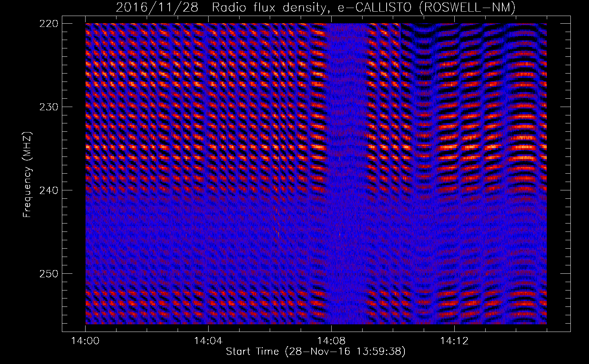Click the '14:08' time tick label
Screen dimensions: 589x364
[x=331, y=341]
